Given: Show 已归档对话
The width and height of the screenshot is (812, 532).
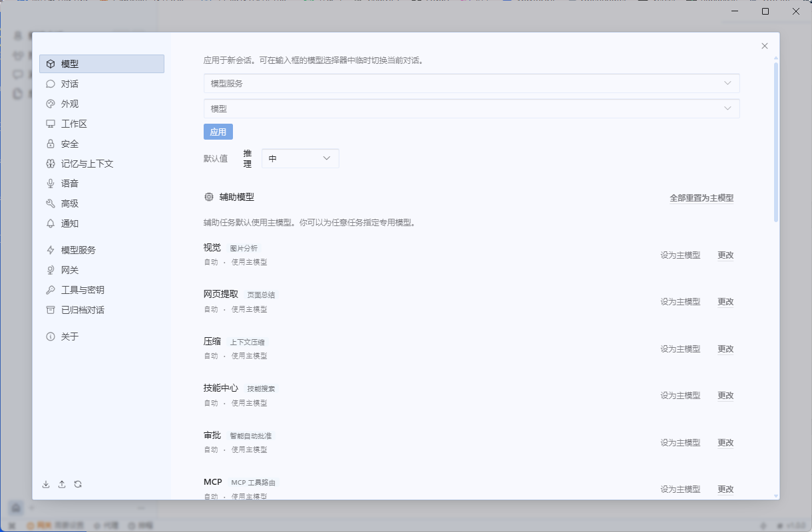Looking at the screenshot, I should (102, 310).
